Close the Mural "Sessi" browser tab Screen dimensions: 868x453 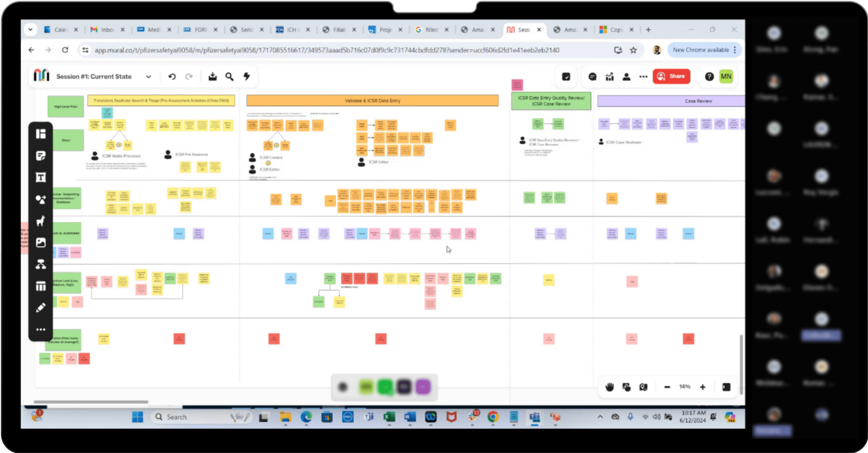click(539, 30)
